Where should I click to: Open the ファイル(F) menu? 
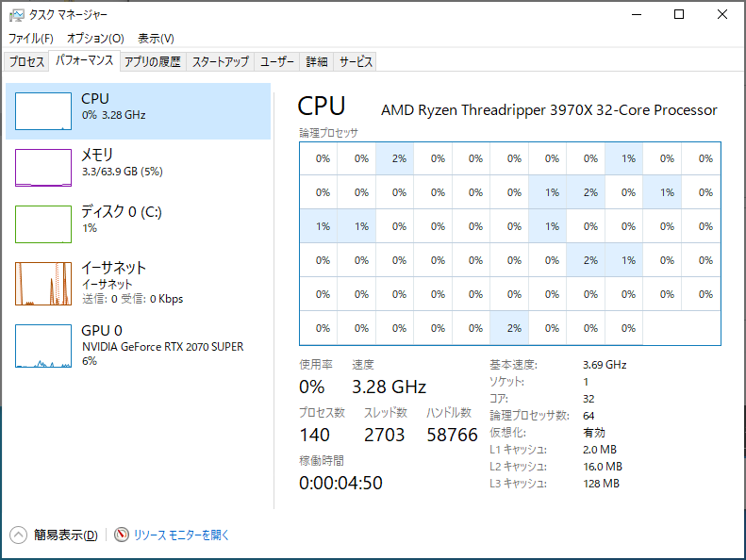pos(31,39)
